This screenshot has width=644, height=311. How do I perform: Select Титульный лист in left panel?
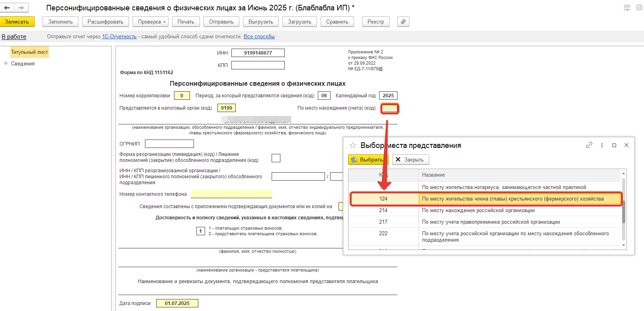[x=29, y=52]
